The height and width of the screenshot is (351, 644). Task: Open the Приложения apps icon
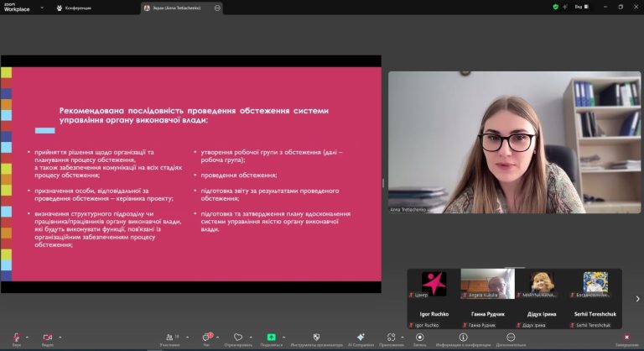pos(391,338)
